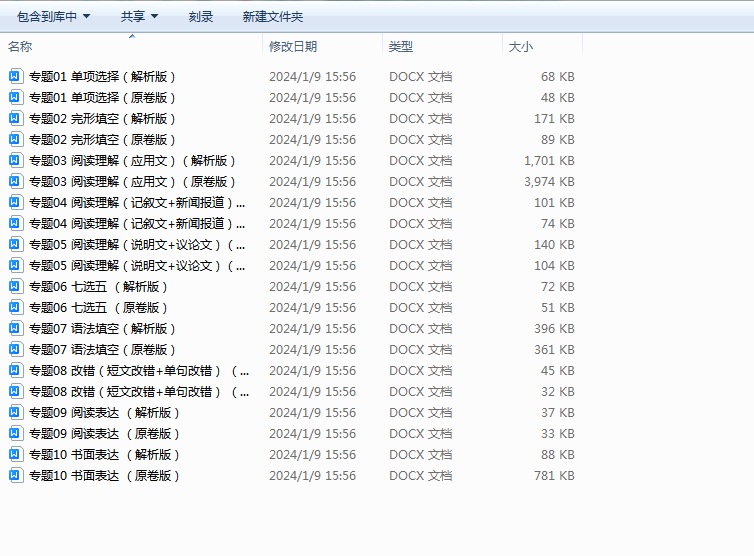The width and height of the screenshot is (754, 556).
Task: Select 专题03 阅读理解（应用文）（原卷版） file name
Action: pyautogui.click(x=133, y=181)
